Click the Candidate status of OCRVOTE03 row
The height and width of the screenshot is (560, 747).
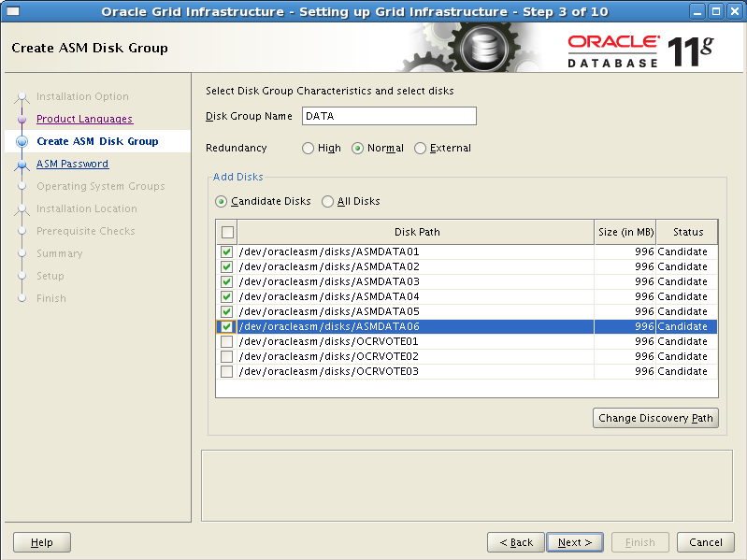(682, 371)
